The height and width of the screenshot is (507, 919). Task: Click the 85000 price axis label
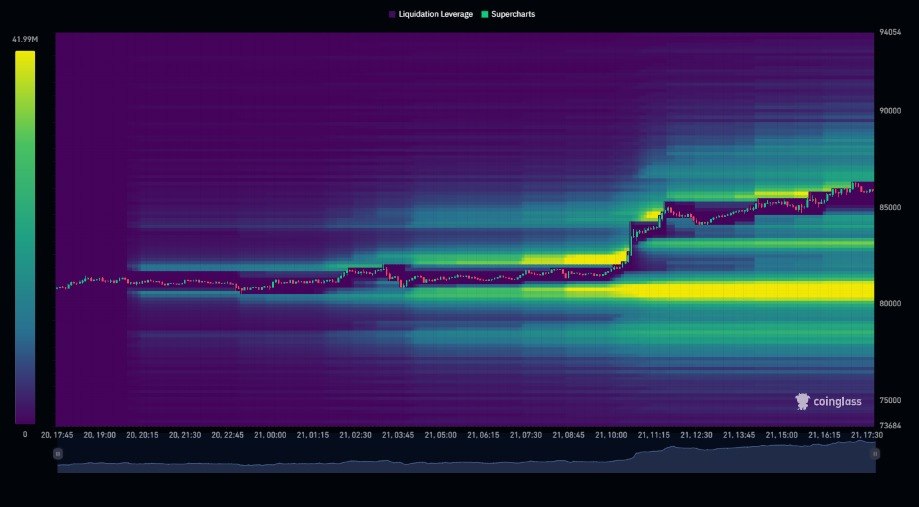(x=890, y=207)
